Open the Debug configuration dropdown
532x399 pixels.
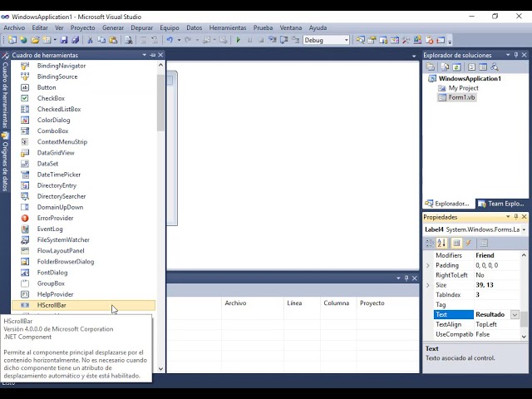click(346, 40)
